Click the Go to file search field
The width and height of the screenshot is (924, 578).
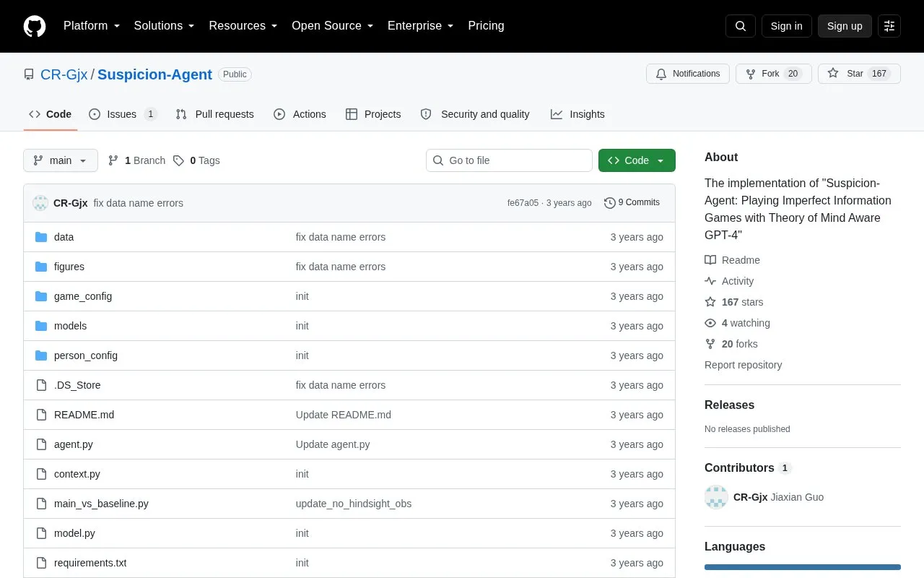(509, 160)
